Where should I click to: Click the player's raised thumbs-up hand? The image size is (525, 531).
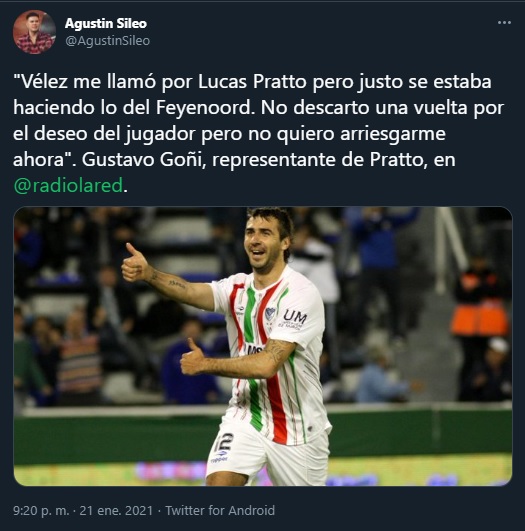[135, 263]
